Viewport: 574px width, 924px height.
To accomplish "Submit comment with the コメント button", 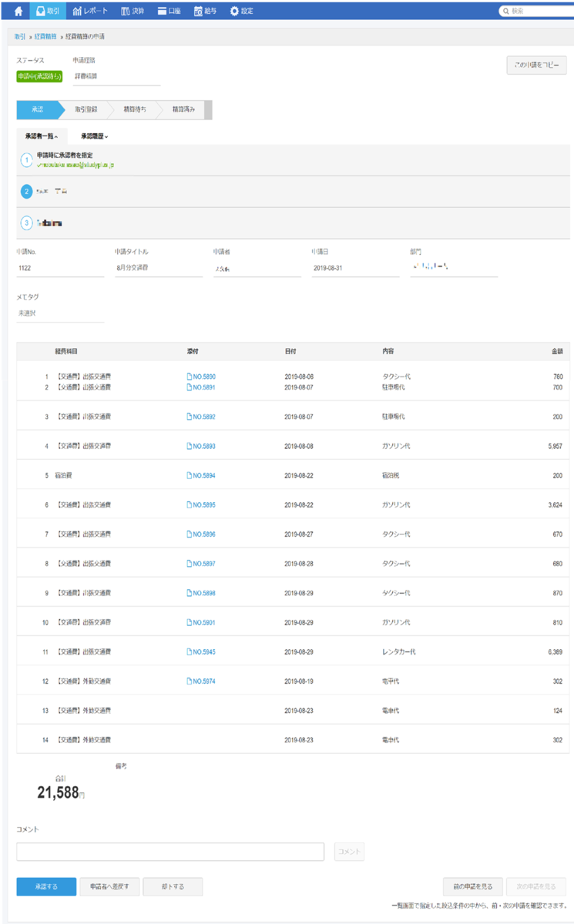I will tap(349, 852).
